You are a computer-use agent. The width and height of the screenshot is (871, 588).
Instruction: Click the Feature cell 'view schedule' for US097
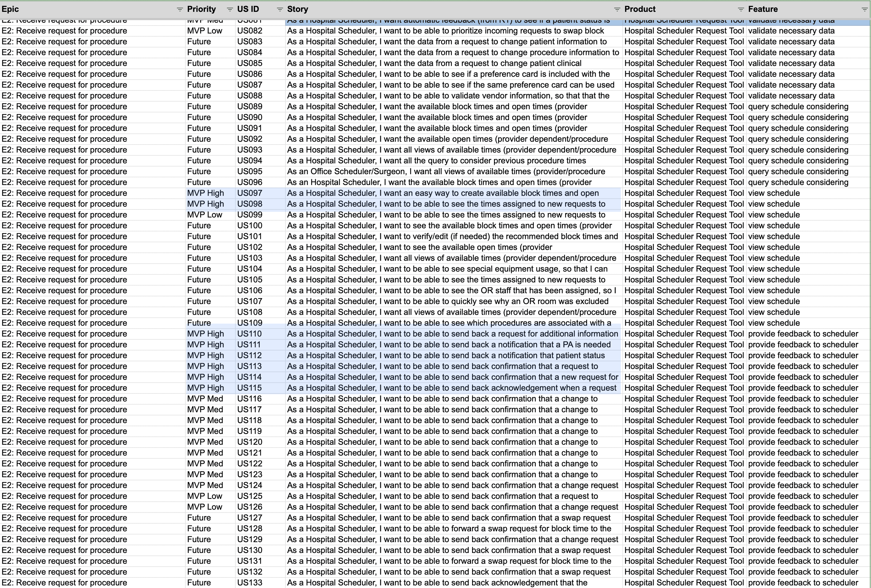(x=774, y=193)
